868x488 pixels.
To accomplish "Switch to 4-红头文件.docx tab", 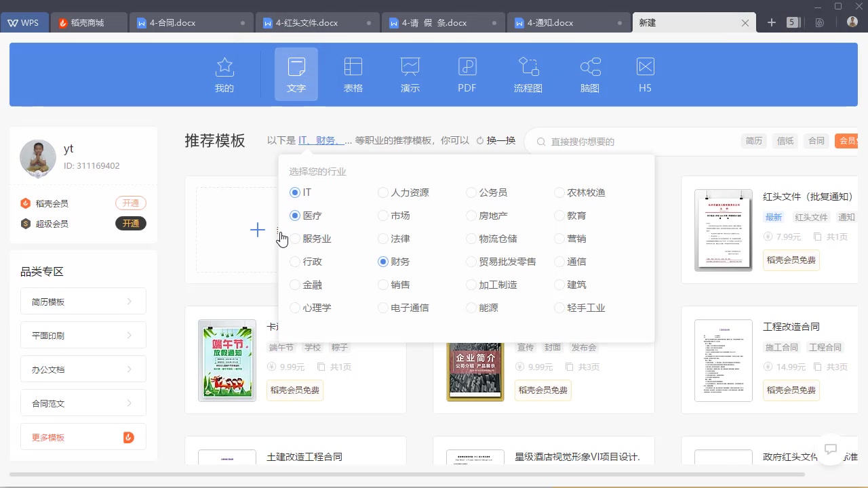I will [317, 22].
